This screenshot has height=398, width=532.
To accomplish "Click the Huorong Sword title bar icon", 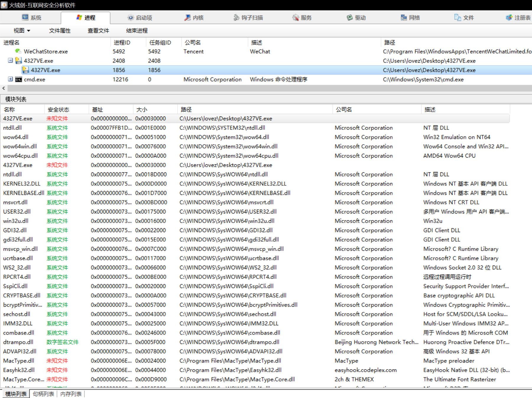I will 4,5.
